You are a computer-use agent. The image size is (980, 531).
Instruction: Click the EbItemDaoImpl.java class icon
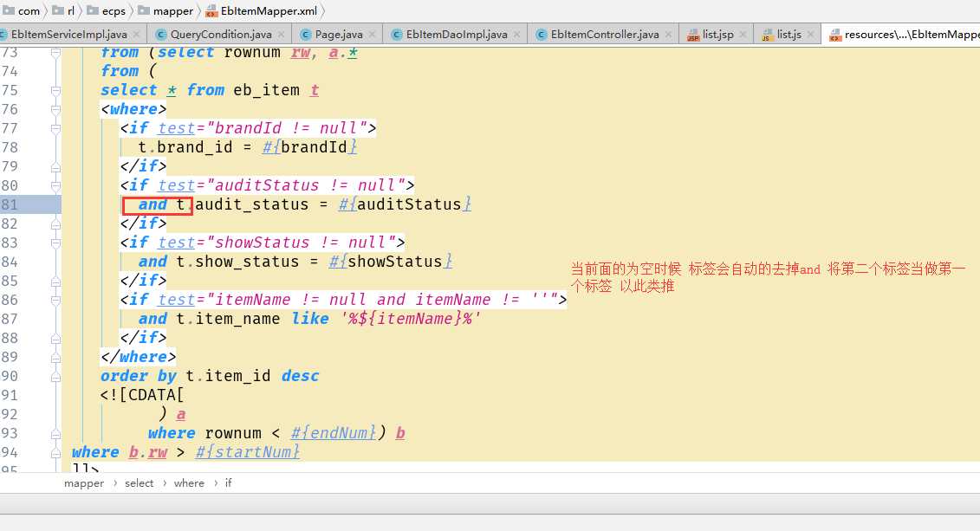click(398, 35)
